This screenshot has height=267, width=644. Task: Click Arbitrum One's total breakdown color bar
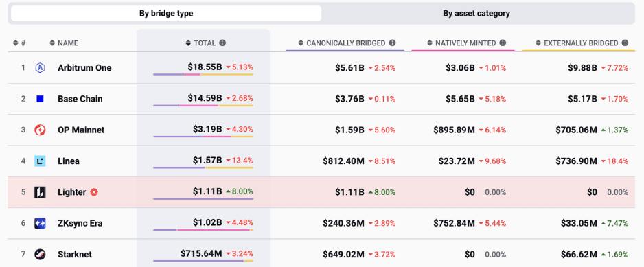point(203,74)
